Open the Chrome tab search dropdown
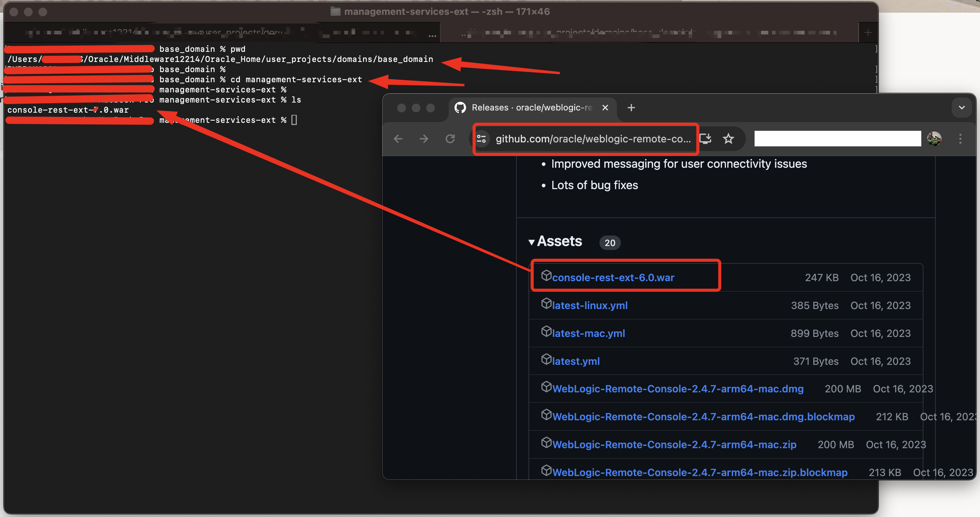 click(962, 108)
